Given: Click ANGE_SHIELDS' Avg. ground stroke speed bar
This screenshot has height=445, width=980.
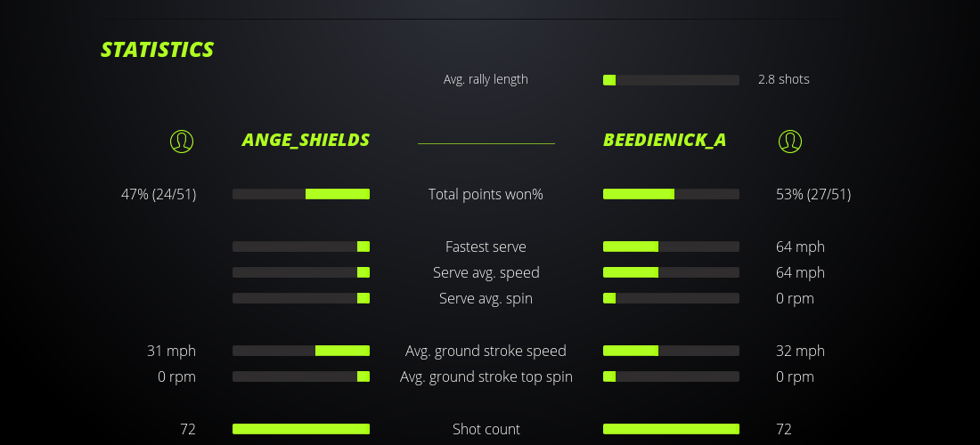Looking at the screenshot, I should [301, 351].
